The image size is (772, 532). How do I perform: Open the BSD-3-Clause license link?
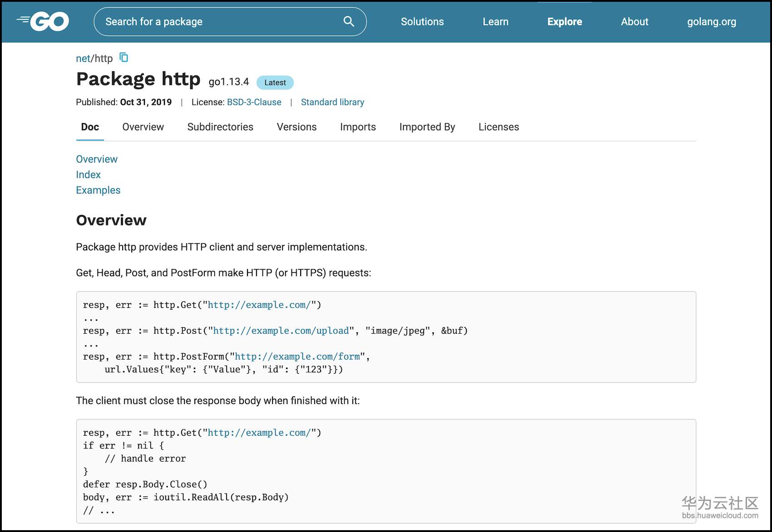254,102
